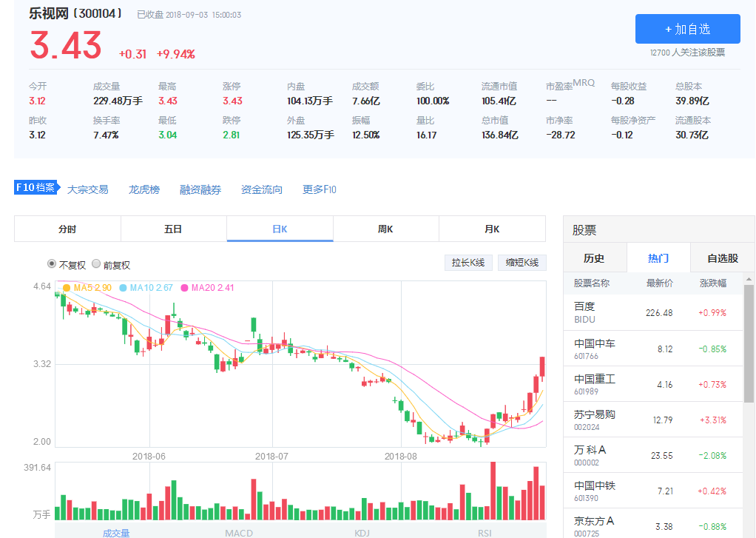Click the 股票 panel heading
The image size is (756, 538).
[584, 230]
